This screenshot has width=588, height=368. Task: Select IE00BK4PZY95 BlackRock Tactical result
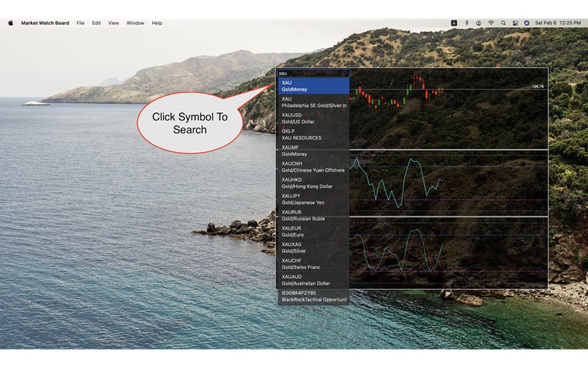point(313,296)
